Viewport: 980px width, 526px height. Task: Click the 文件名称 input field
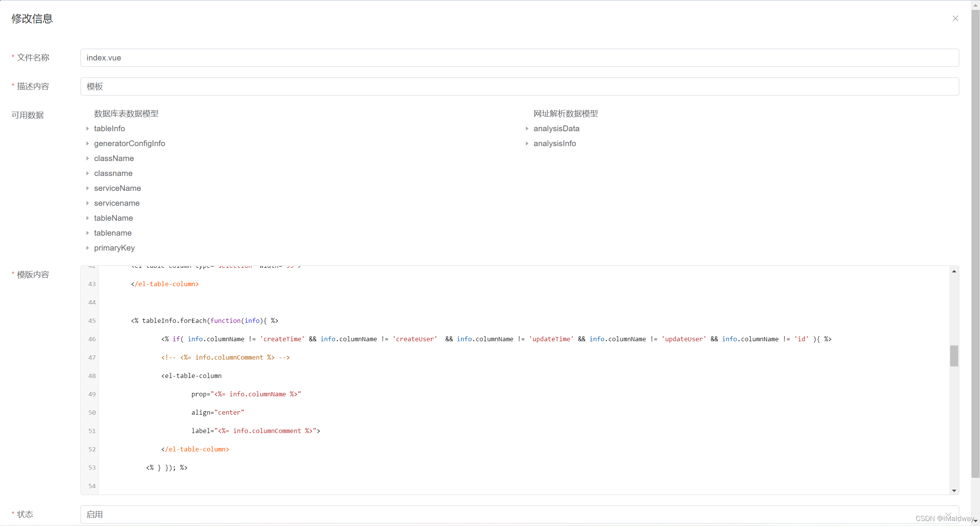tap(519, 58)
